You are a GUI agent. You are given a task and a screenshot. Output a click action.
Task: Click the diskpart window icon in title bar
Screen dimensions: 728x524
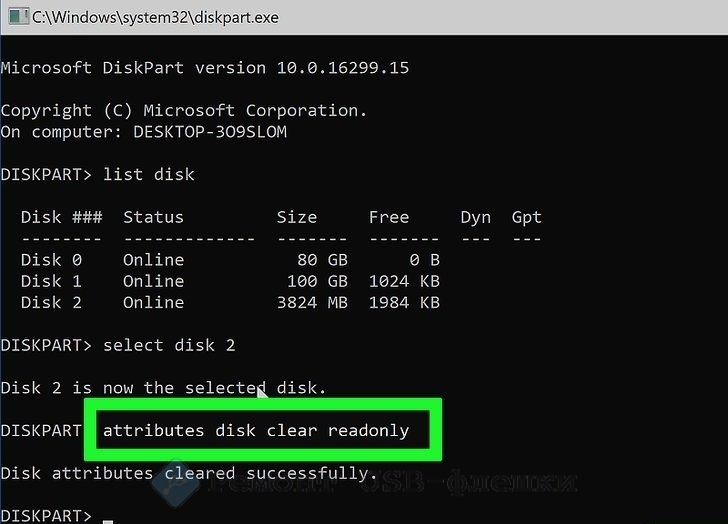point(18,17)
